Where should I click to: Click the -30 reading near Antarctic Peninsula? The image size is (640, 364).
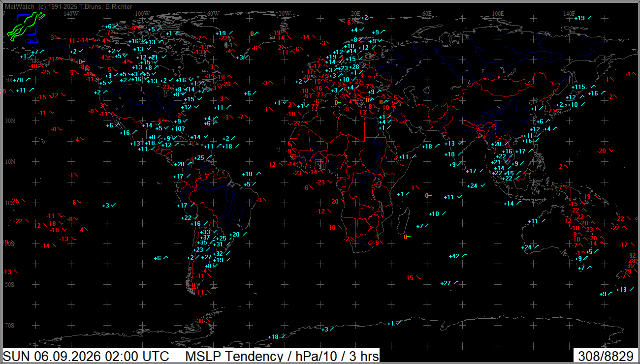(199, 321)
